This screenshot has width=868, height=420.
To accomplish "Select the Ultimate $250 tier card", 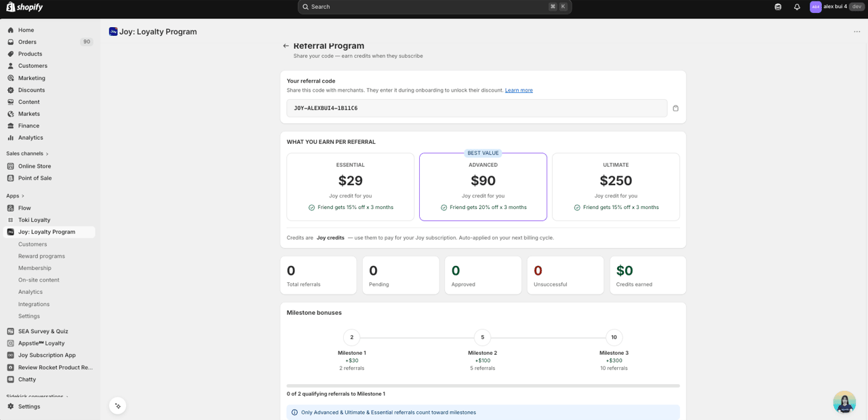I will click(616, 187).
